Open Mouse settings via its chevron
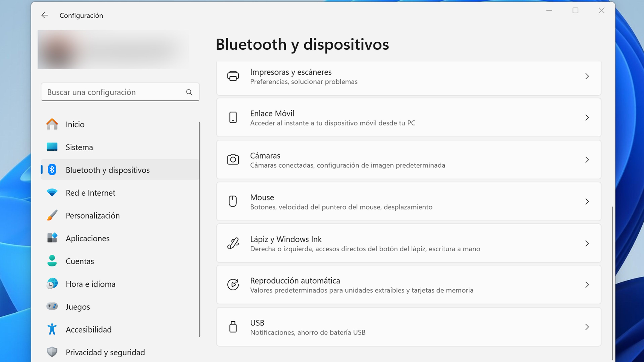This screenshot has width=644, height=362. coord(587,202)
